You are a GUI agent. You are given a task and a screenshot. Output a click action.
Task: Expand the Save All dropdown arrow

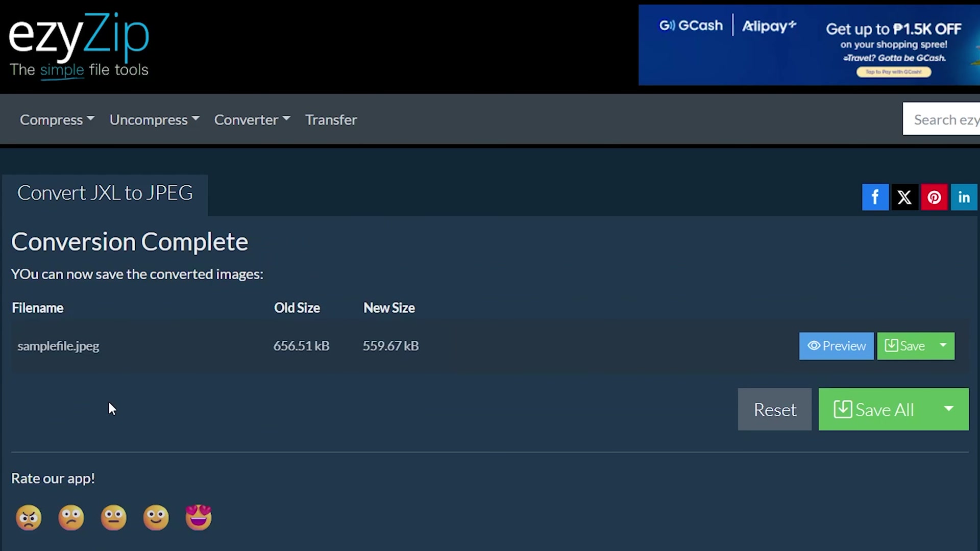coord(948,409)
